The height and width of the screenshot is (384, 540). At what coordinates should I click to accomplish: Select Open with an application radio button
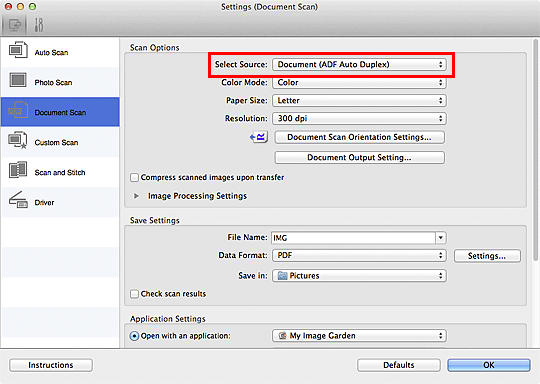point(134,336)
